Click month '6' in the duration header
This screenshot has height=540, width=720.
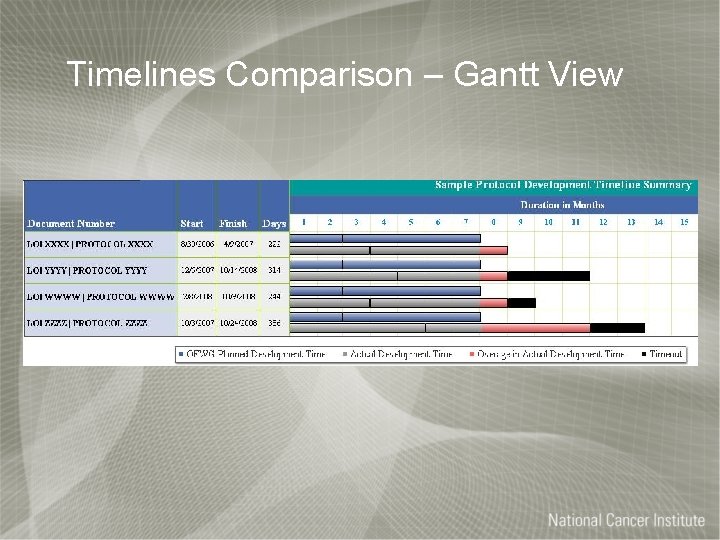[x=438, y=222]
